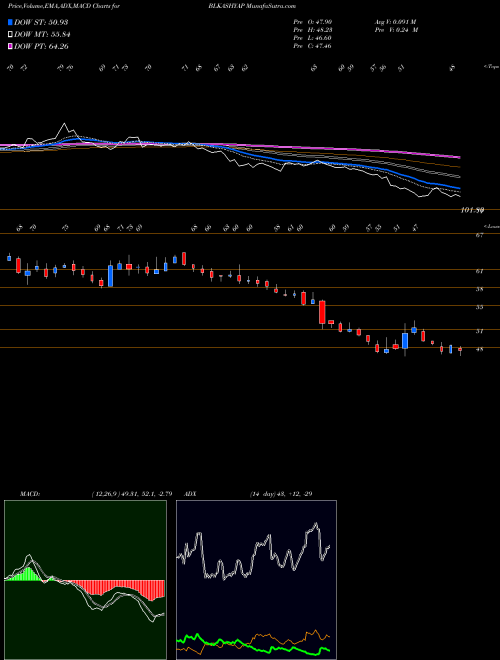Image resolution: width=500 pixels, height=660 pixels.
Task: Click the large blue candlestick near the chart's left
Action: coord(110,276)
